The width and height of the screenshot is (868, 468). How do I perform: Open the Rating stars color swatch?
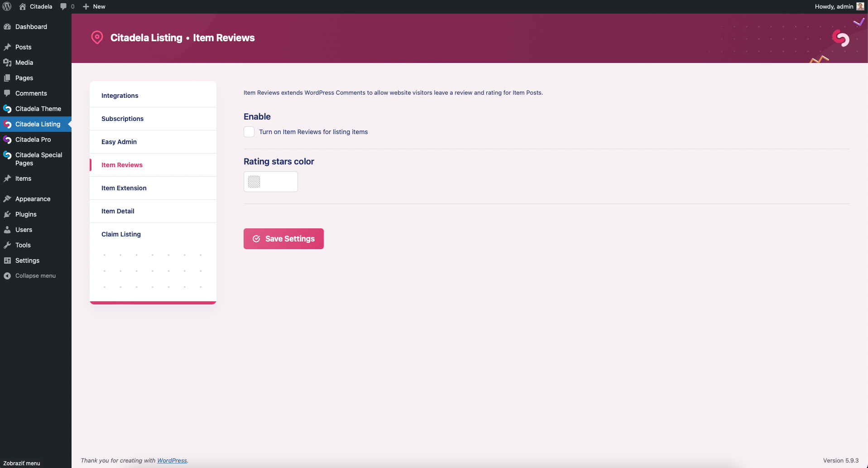point(254,182)
